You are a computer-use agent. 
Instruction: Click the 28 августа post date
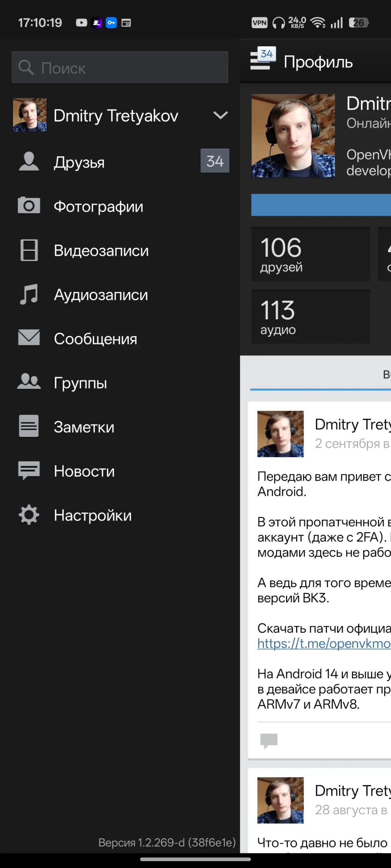[x=351, y=810]
